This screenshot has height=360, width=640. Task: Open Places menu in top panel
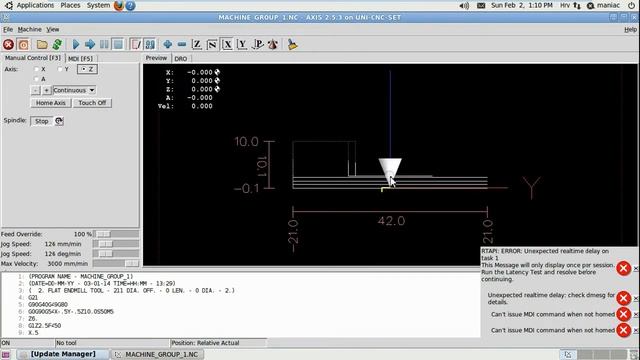coord(70,5)
